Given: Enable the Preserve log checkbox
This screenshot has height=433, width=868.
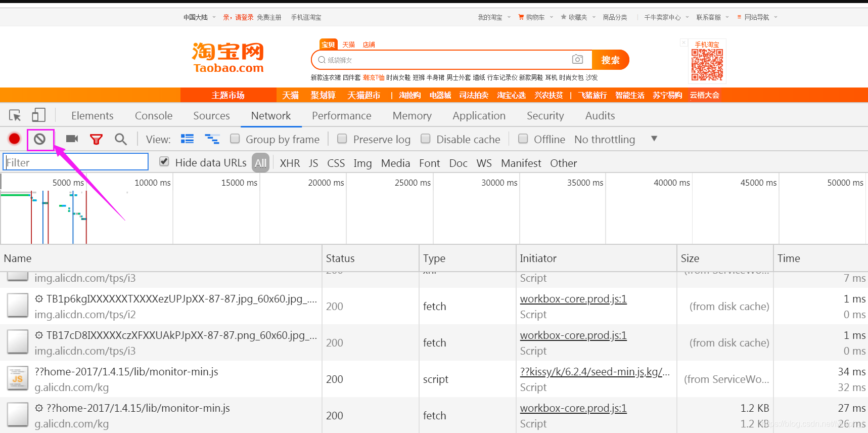Looking at the screenshot, I should (x=342, y=139).
